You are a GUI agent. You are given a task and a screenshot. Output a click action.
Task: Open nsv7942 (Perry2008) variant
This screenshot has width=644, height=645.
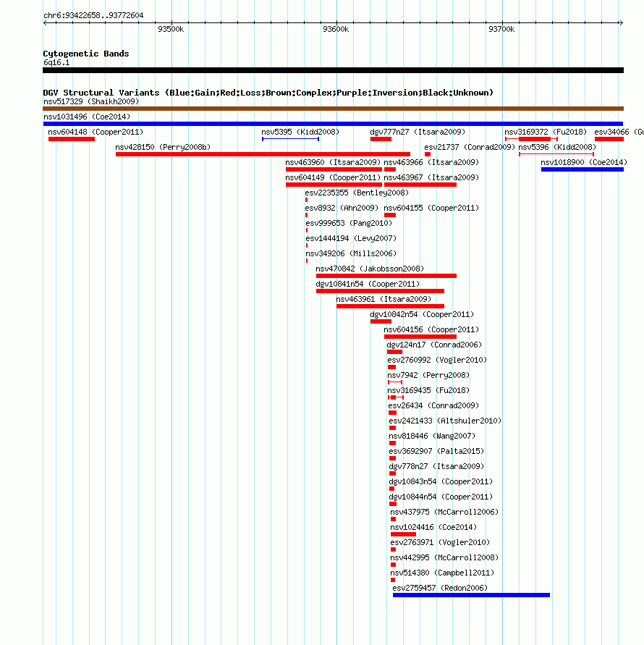(x=428, y=376)
